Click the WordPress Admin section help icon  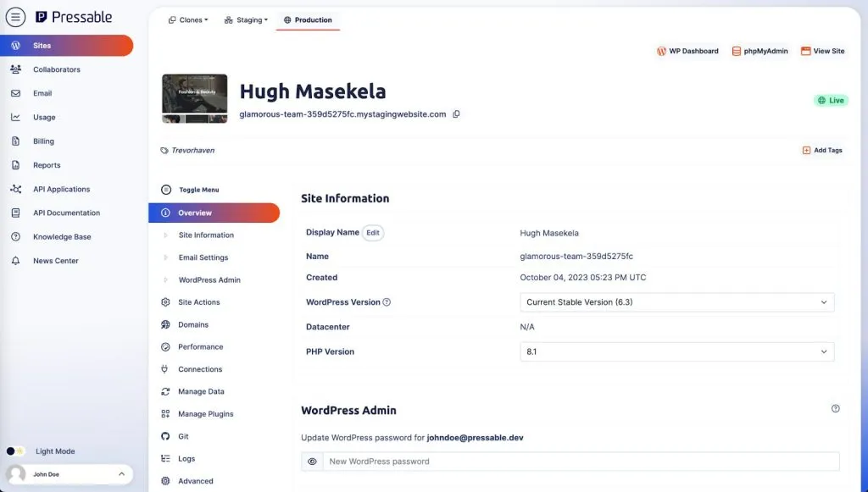(835, 408)
